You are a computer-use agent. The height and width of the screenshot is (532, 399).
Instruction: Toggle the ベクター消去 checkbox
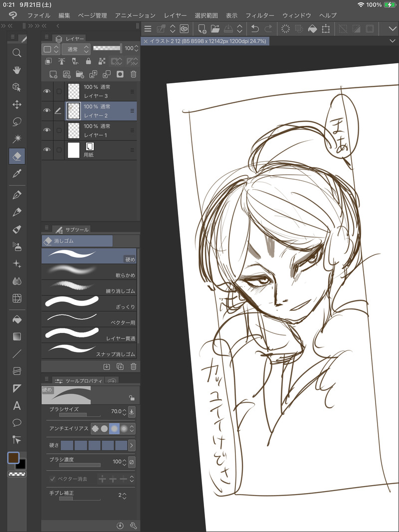click(52, 479)
